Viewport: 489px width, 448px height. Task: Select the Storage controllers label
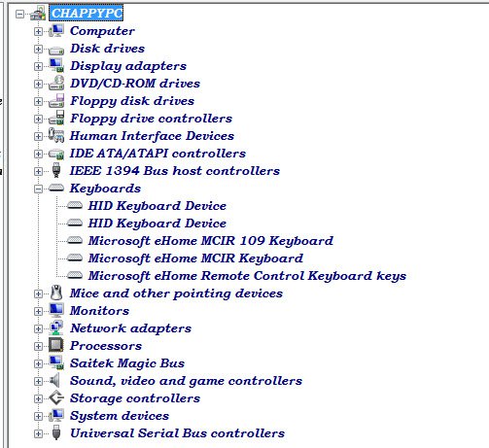point(135,398)
